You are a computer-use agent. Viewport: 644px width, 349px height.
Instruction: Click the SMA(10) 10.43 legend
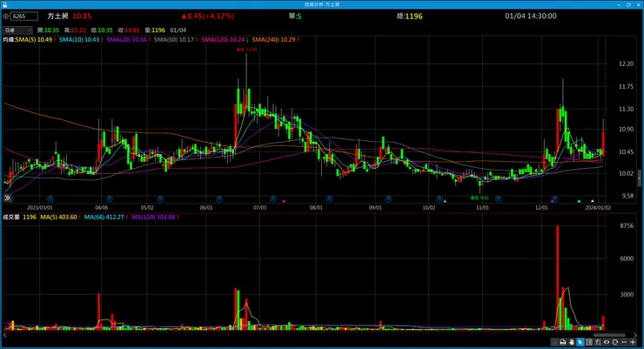[x=80, y=40]
